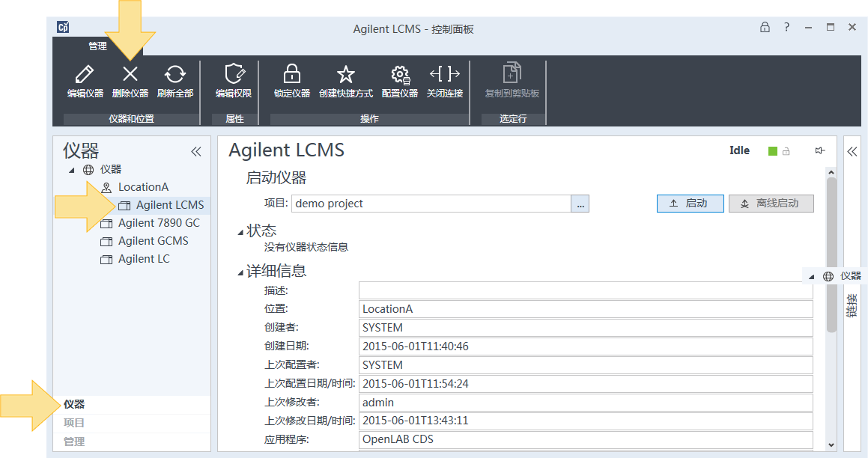Switch to the 管理 navigation item at the bottom
Viewport: 868px width, 458px height.
pyautogui.click(x=74, y=442)
